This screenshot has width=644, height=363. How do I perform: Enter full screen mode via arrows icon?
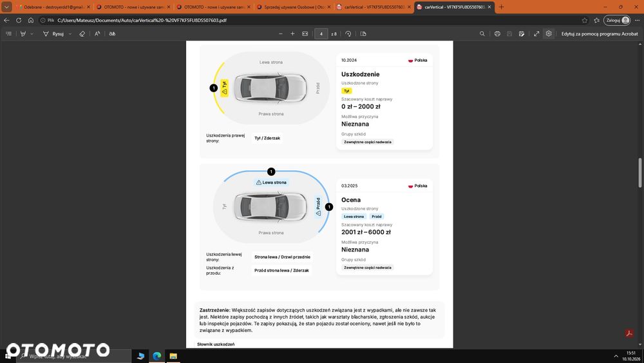(x=536, y=34)
